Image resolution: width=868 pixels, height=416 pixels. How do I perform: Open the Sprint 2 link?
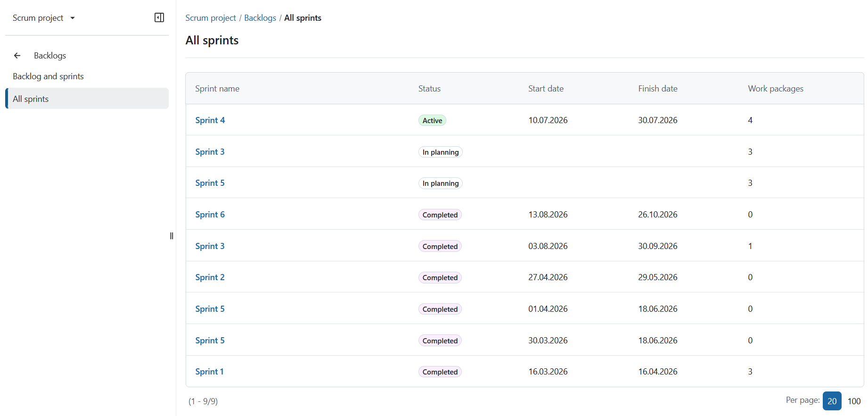[x=210, y=277]
